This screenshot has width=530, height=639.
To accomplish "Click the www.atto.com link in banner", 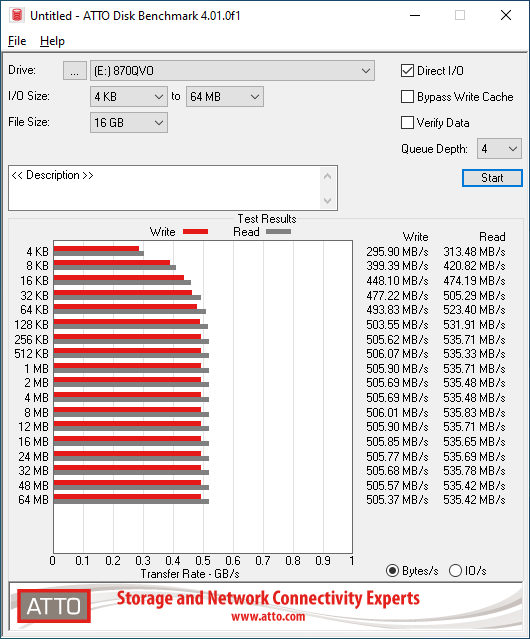I will coord(268,616).
